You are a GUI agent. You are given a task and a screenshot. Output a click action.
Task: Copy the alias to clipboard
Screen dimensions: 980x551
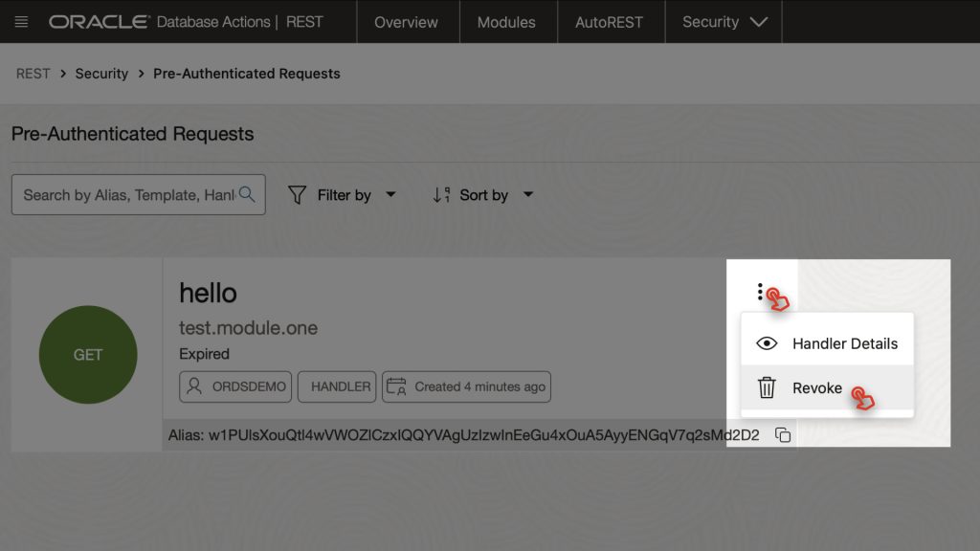coord(783,435)
